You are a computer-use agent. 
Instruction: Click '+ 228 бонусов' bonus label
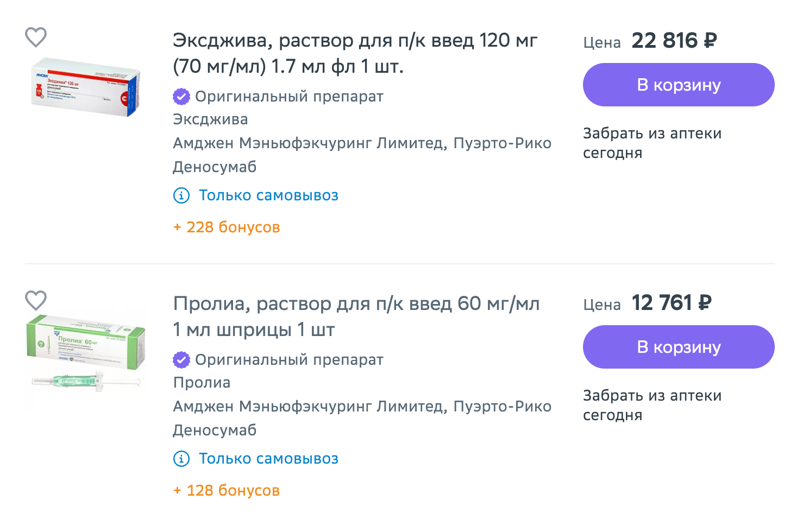click(x=227, y=227)
